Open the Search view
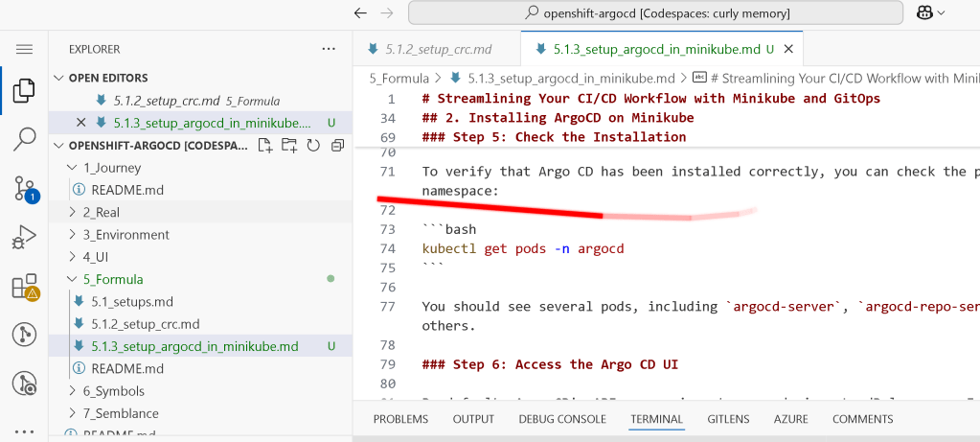Viewport: 980px width, 442px height. (24, 139)
